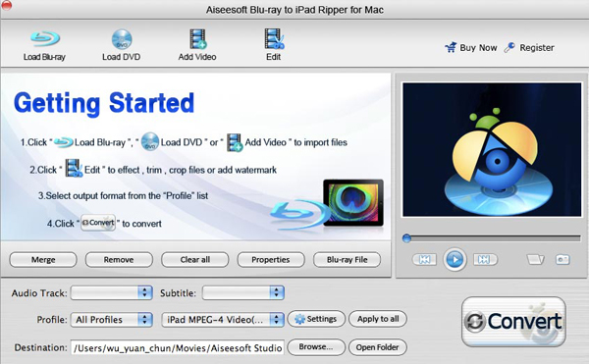Click the Blu-ray File button
The width and height of the screenshot is (589, 364).
[348, 260]
